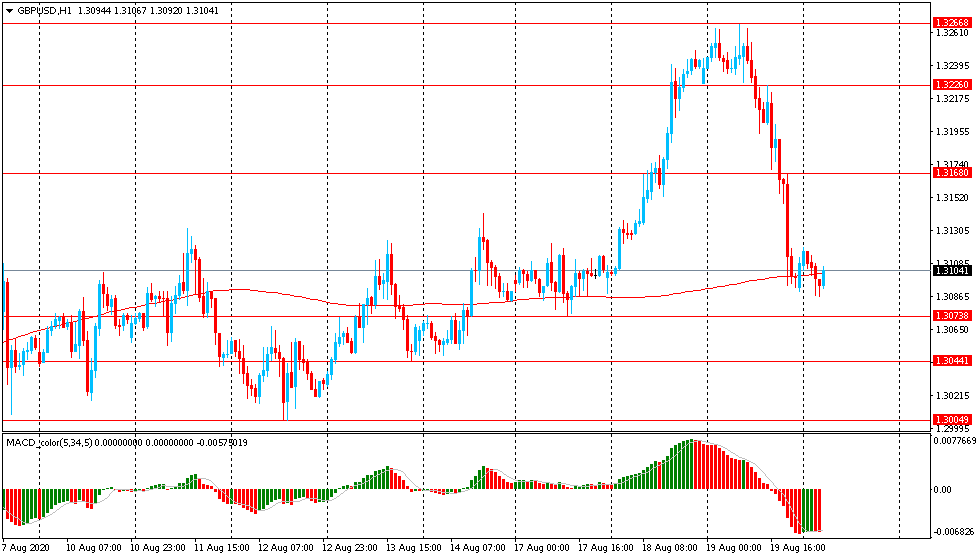
Task: Click the 1.30865 price axis value
Action: [x=953, y=297]
